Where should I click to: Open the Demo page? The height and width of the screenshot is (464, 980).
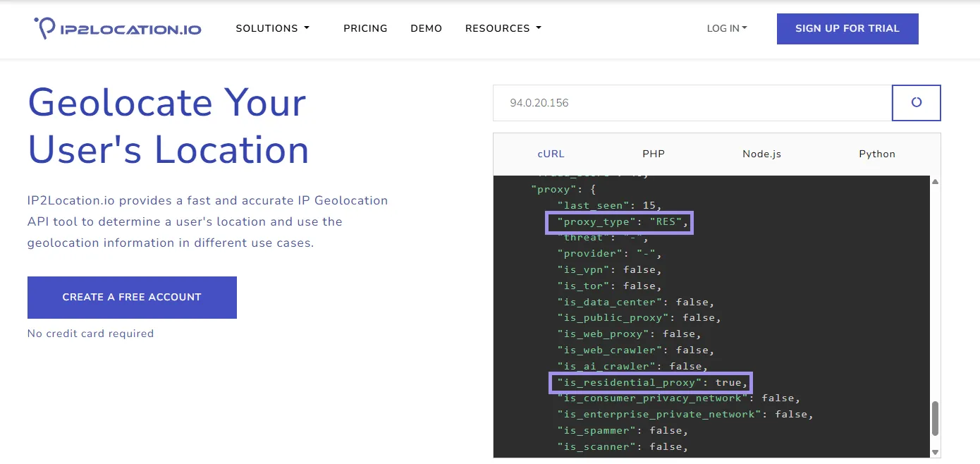(426, 28)
